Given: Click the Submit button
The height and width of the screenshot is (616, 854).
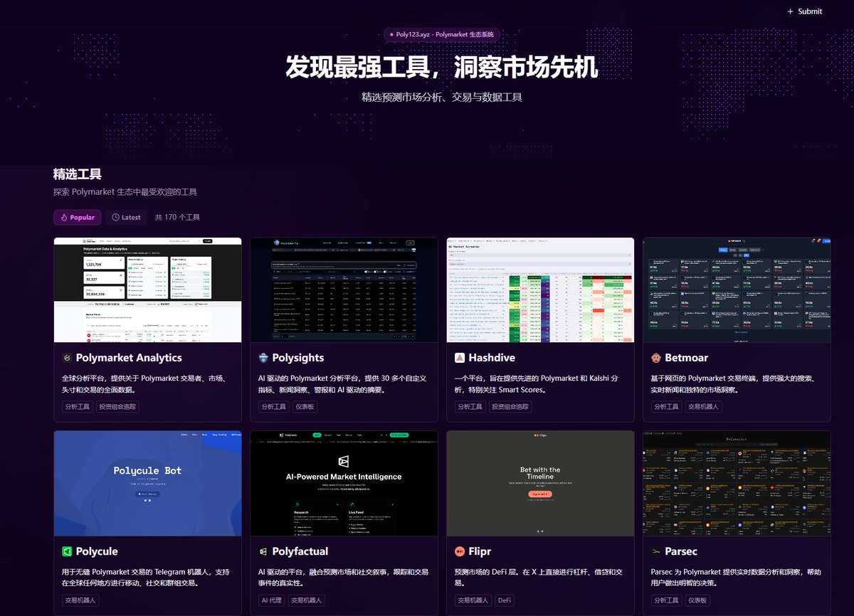Looking at the screenshot, I should [x=804, y=11].
